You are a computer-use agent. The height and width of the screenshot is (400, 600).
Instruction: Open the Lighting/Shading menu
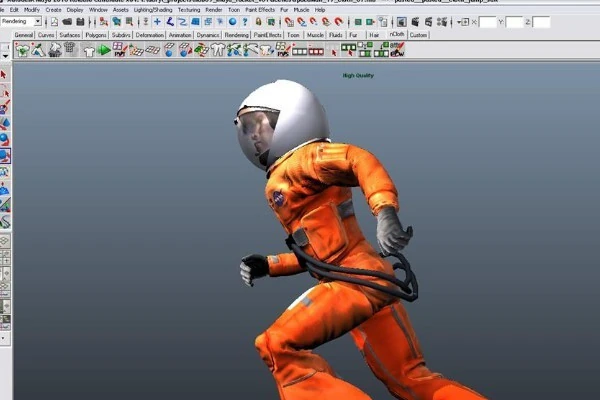(153, 10)
